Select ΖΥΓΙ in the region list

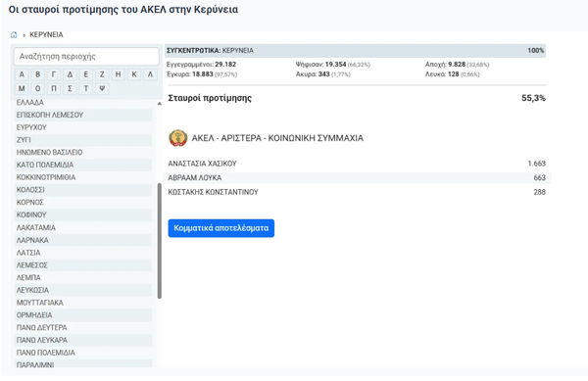tap(83, 140)
